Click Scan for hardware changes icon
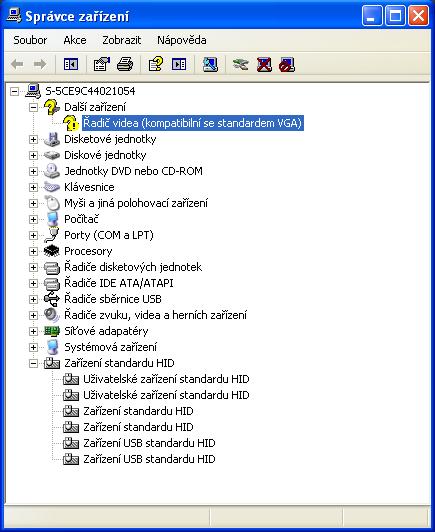 point(210,64)
